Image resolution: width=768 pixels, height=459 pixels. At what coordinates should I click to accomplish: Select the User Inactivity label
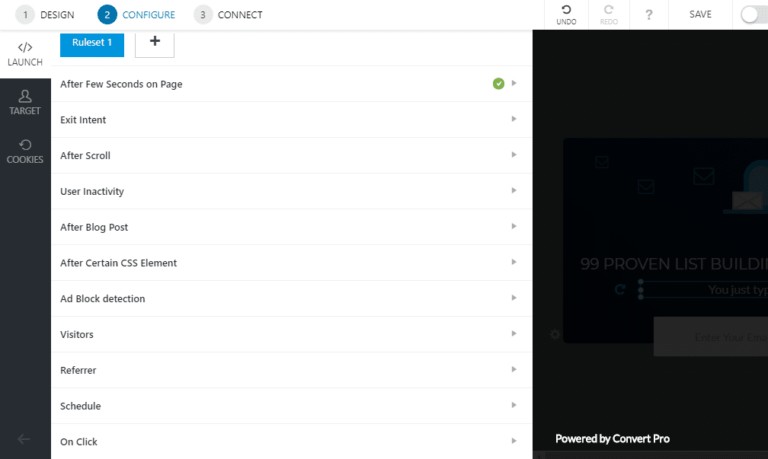coord(92,192)
